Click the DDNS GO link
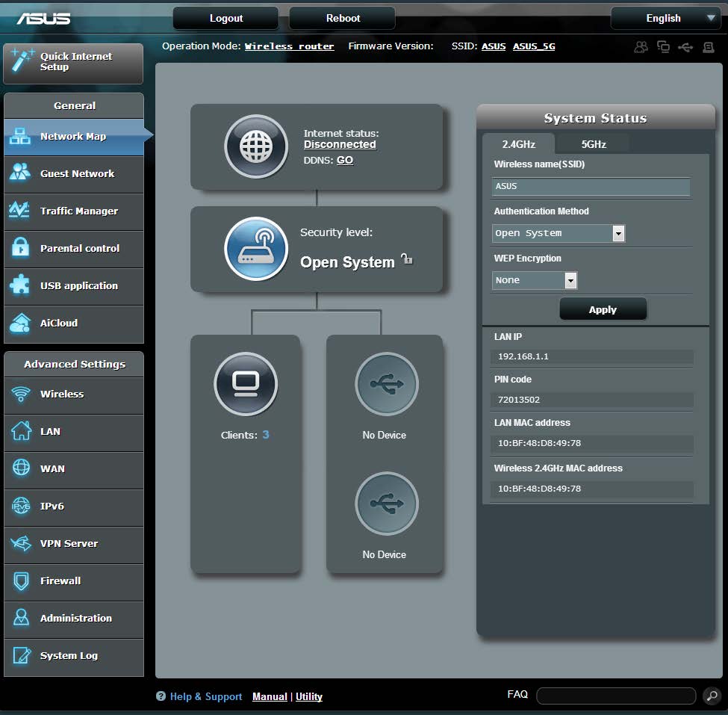The image size is (728, 715). point(344,161)
